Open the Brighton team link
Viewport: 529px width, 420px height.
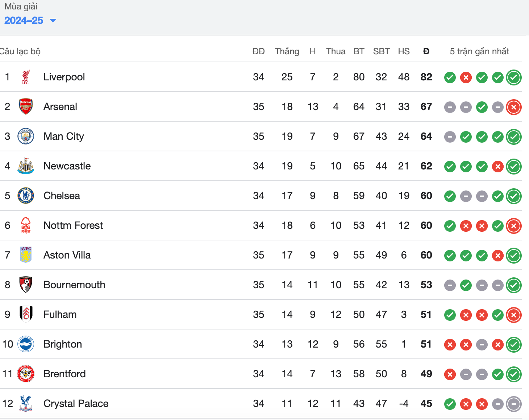click(63, 344)
